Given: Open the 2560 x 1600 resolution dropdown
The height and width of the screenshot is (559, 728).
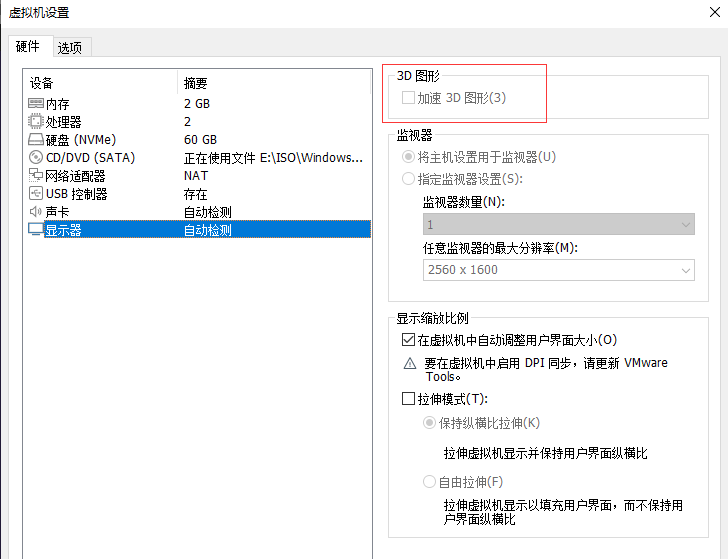Looking at the screenshot, I should (559, 270).
